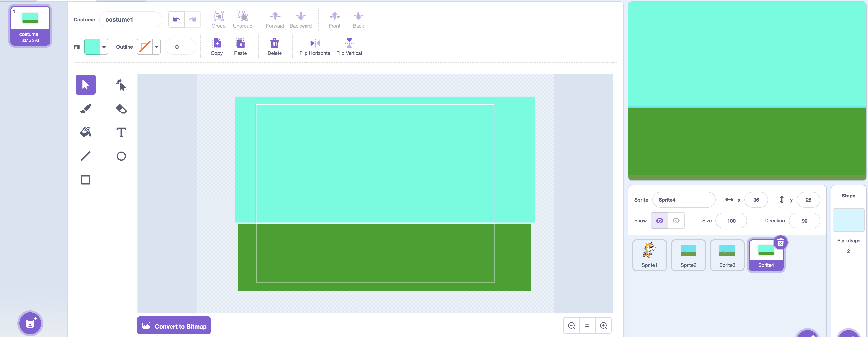Hide the sprite with crossed-eye toggle
The height and width of the screenshot is (337, 868).
[x=676, y=221]
